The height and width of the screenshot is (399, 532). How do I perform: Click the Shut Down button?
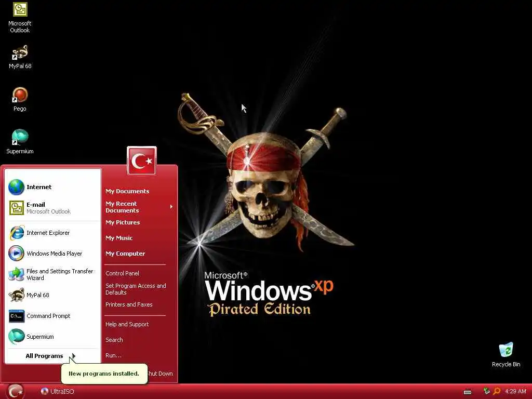(x=161, y=374)
